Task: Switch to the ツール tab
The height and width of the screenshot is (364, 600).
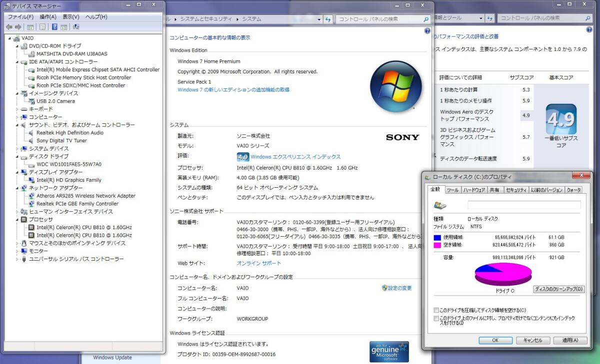Action: [452, 190]
